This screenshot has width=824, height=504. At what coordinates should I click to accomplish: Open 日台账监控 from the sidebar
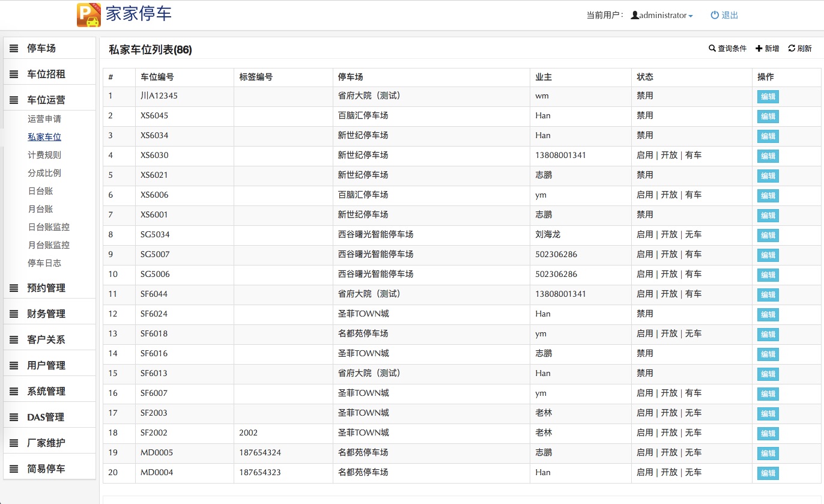pos(49,227)
